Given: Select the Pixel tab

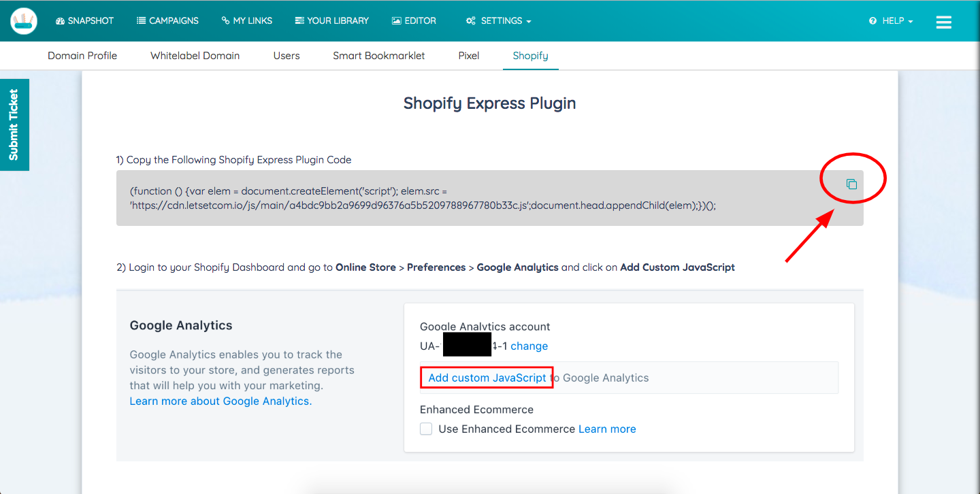Looking at the screenshot, I should [469, 56].
